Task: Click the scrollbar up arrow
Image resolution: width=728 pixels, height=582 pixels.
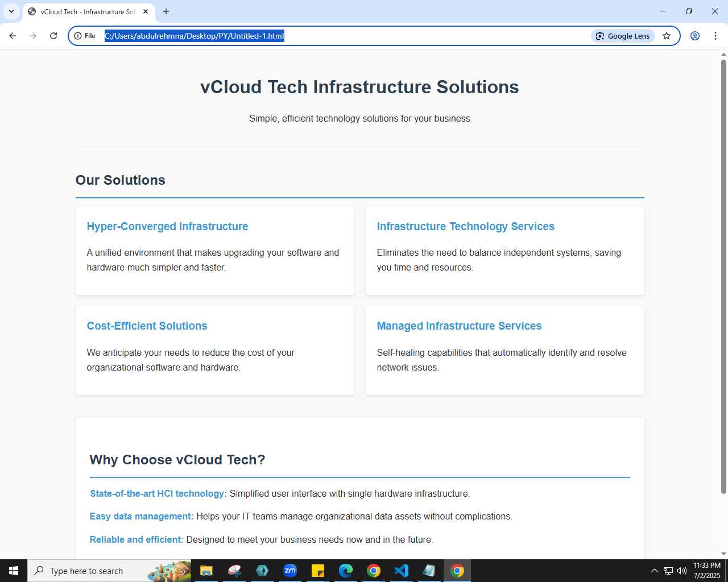Action: click(x=723, y=54)
